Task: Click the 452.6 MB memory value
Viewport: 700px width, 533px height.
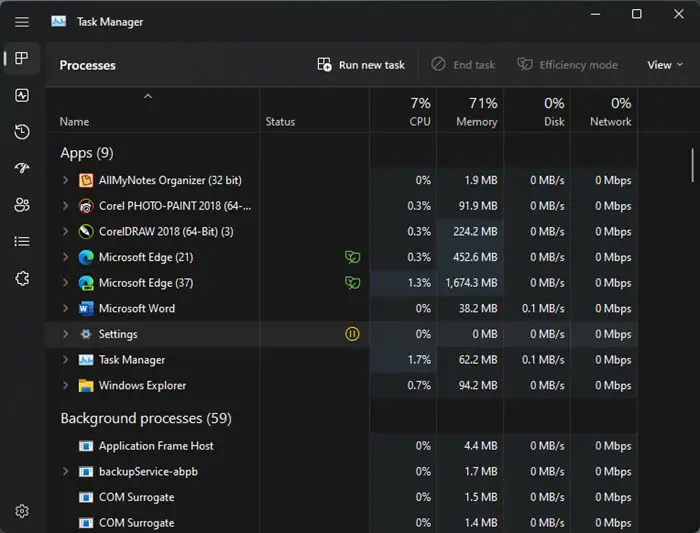Action: [x=475, y=257]
